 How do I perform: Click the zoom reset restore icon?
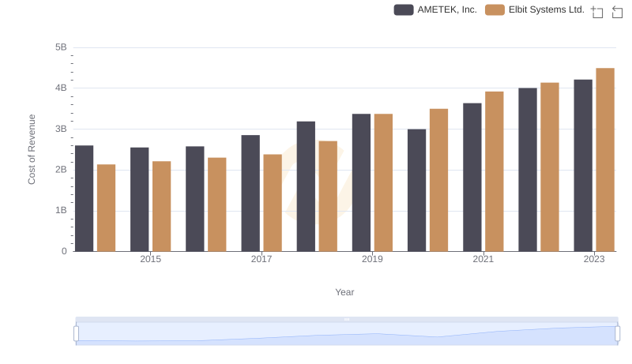(x=617, y=12)
